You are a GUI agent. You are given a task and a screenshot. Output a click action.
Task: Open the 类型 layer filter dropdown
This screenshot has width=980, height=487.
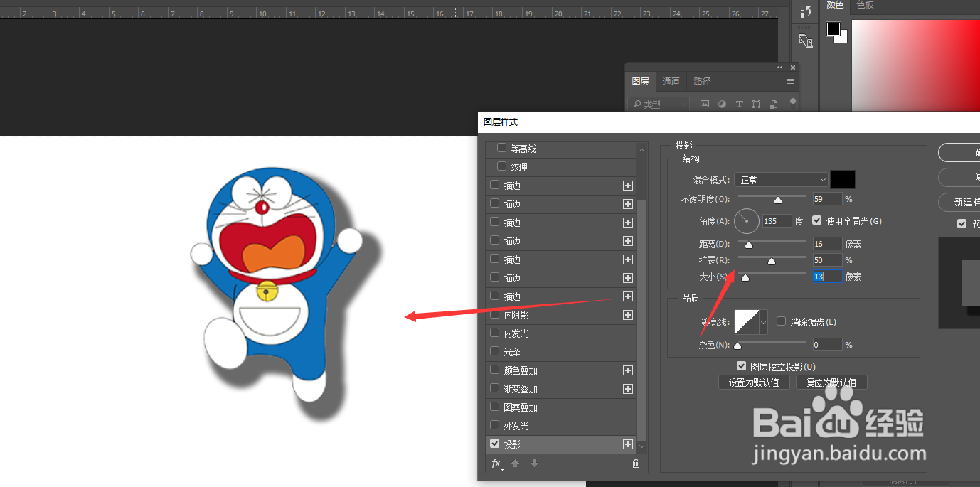[x=659, y=104]
